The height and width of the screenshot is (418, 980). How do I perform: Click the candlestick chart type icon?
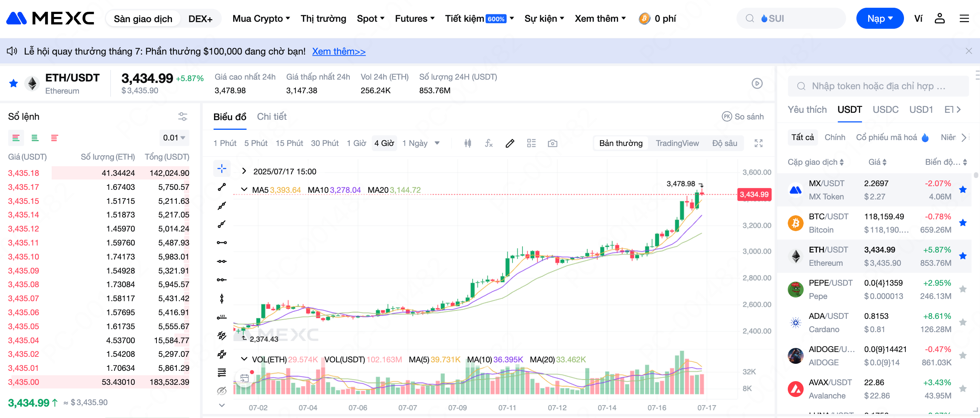click(468, 143)
